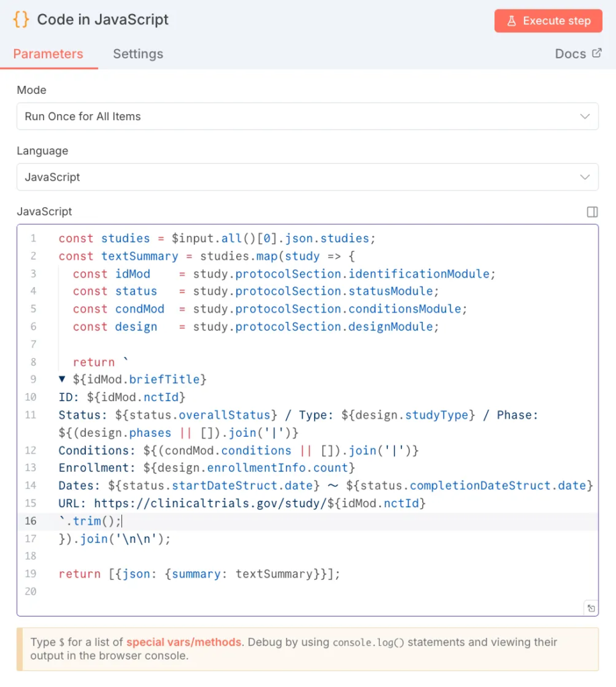The width and height of the screenshot is (616, 687).
Task: Open the Mode dropdown showing Run Once for All Items
Action: pyautogui.click(x=307, y=116)
